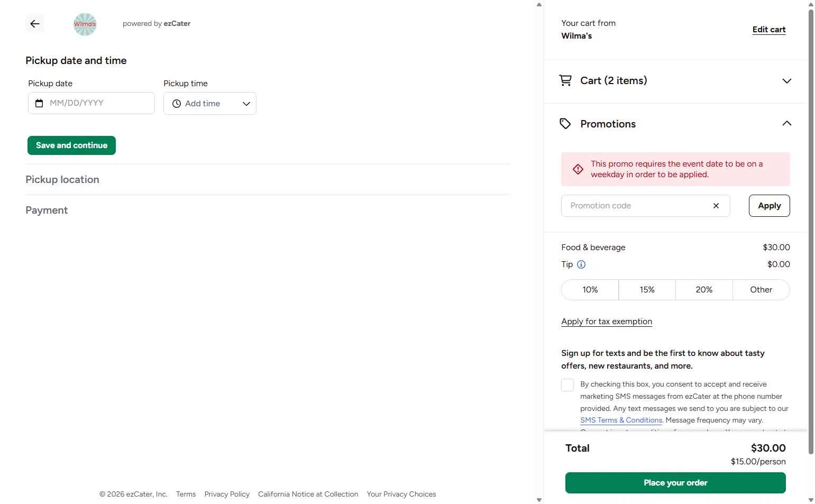Select the 20% tip option
Viewport: 815px width, 504px height.
click(x=704, y=290)
